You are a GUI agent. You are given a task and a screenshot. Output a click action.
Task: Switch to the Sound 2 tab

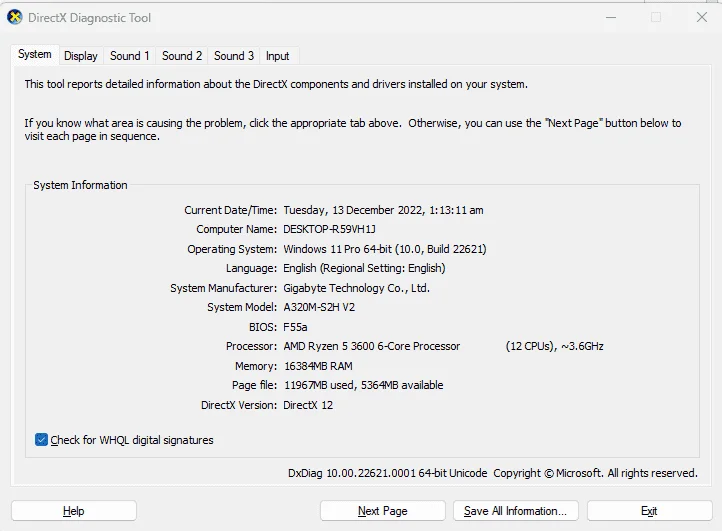click(x=182, y=56)
